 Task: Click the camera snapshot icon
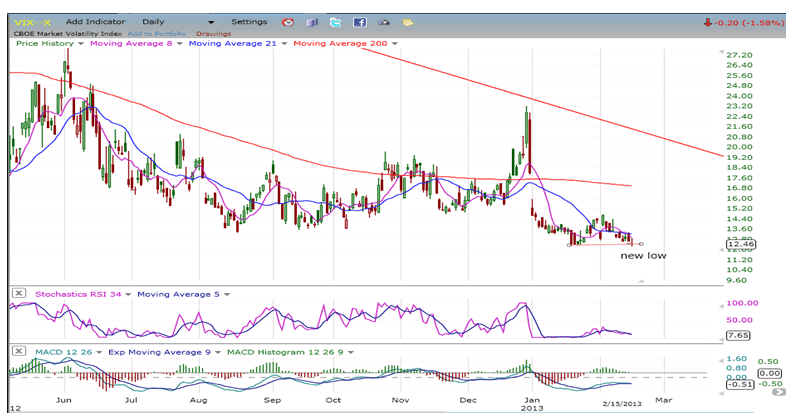tap(383, 21)
